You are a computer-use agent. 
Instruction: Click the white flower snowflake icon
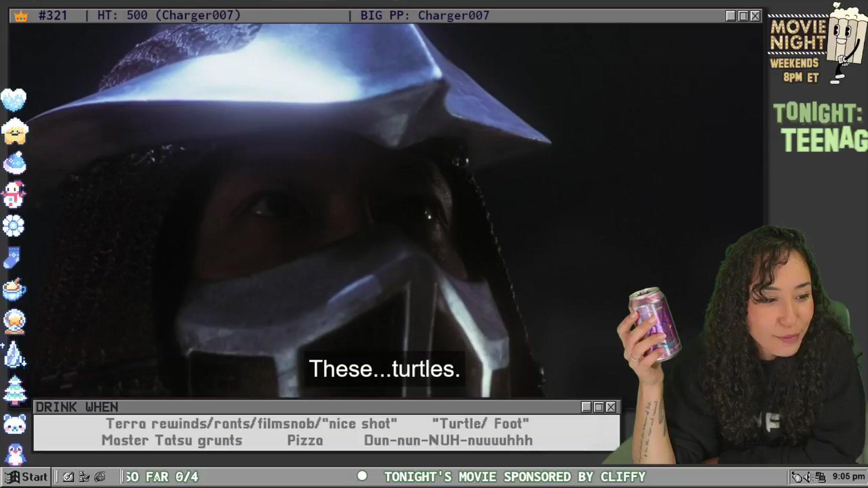13,226
